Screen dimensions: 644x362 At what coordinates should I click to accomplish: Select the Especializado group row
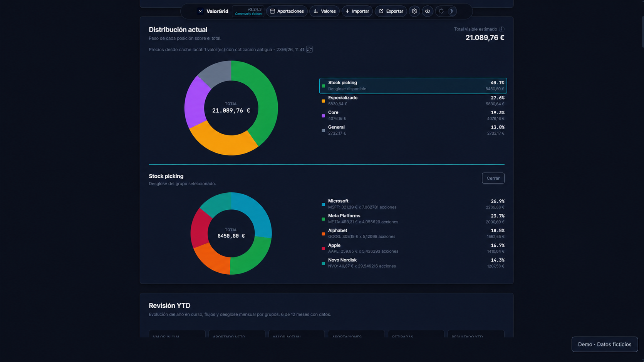[x=413, y=101]
